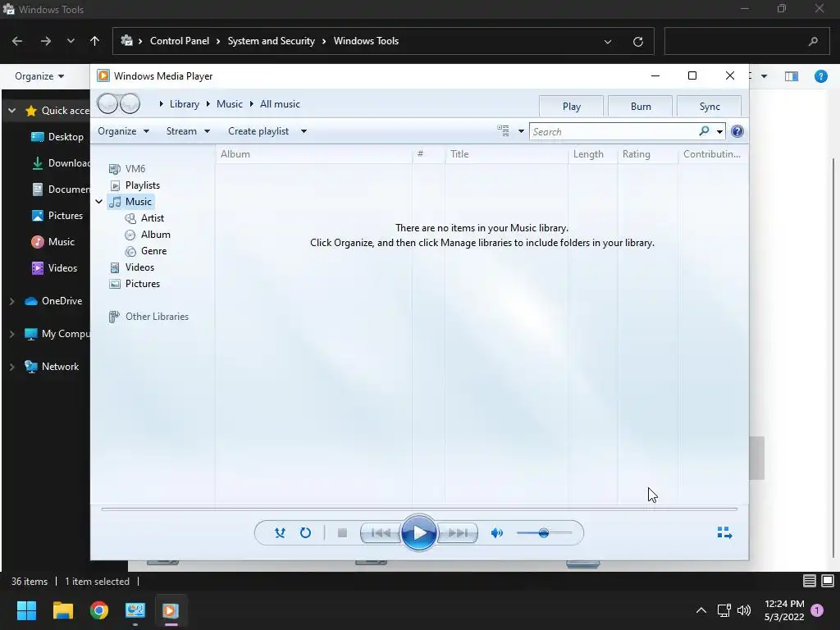Click the Explorer search box
The height and width of the screenshot is (630, 840).
(746, 41)
